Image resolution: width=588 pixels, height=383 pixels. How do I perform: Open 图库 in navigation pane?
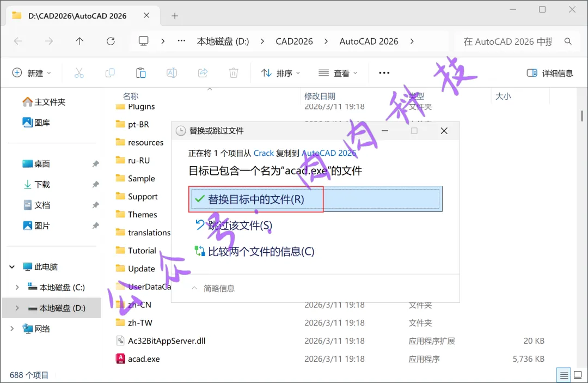click(x=36, y=123)
